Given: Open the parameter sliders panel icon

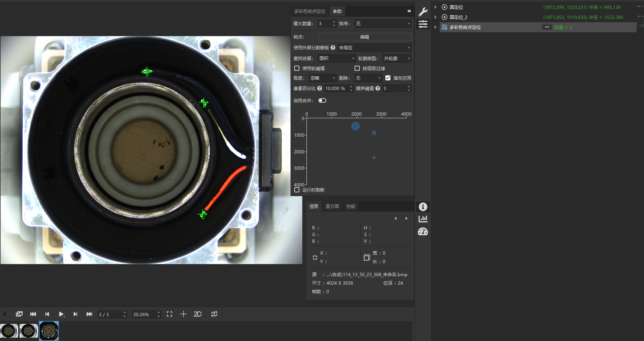Looking at the screenshot, I should (x=423, y=24).
